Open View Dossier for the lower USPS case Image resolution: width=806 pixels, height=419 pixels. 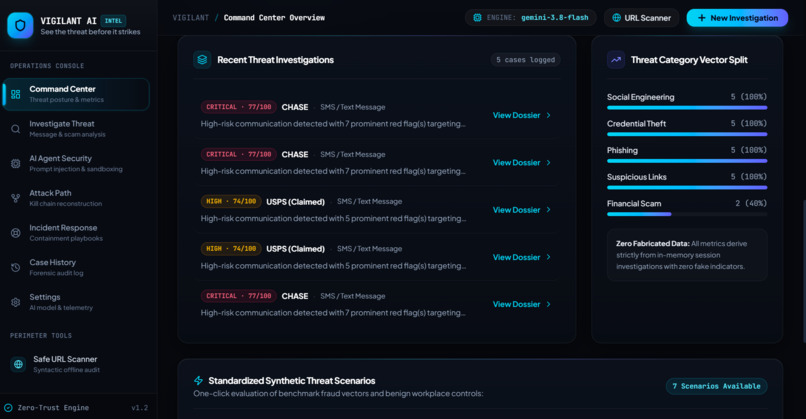point(522,257)
